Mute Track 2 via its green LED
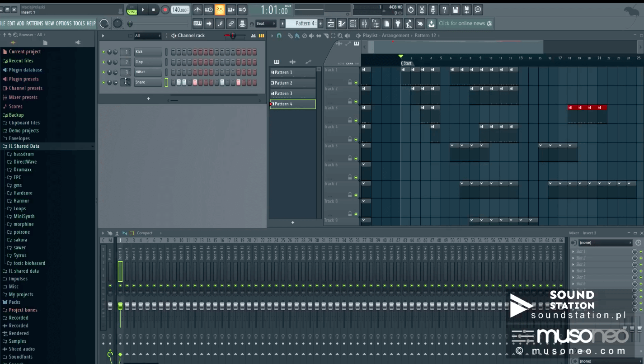The image size is (644, 364). tap(356, 101)
